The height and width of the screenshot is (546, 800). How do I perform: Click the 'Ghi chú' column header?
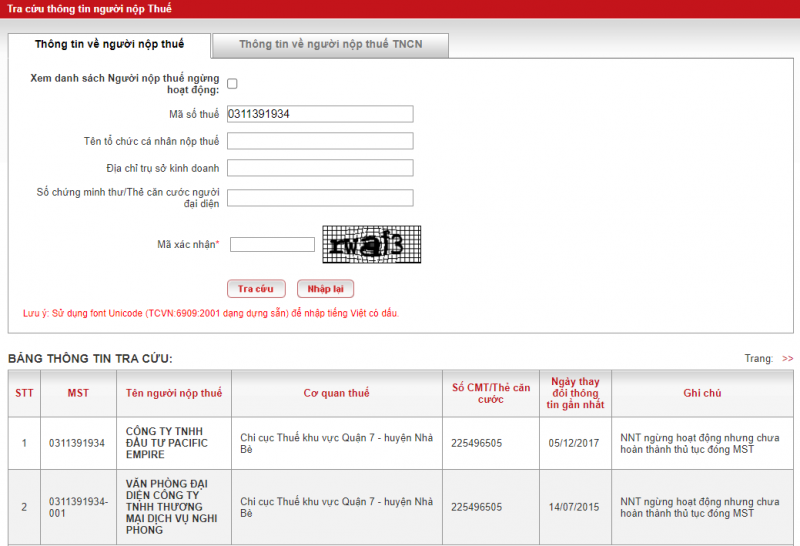[x=702, y=394]
